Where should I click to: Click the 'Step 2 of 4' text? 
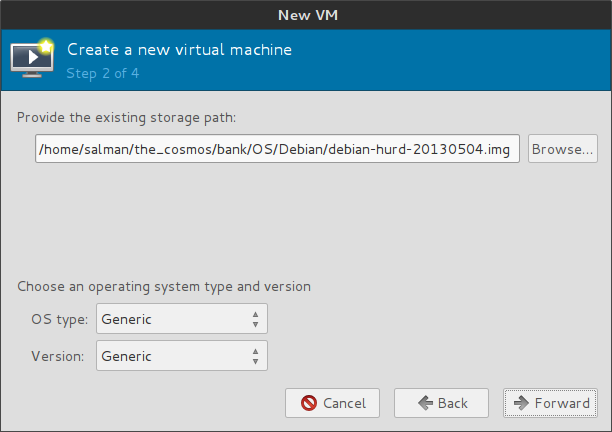(103, 73)
